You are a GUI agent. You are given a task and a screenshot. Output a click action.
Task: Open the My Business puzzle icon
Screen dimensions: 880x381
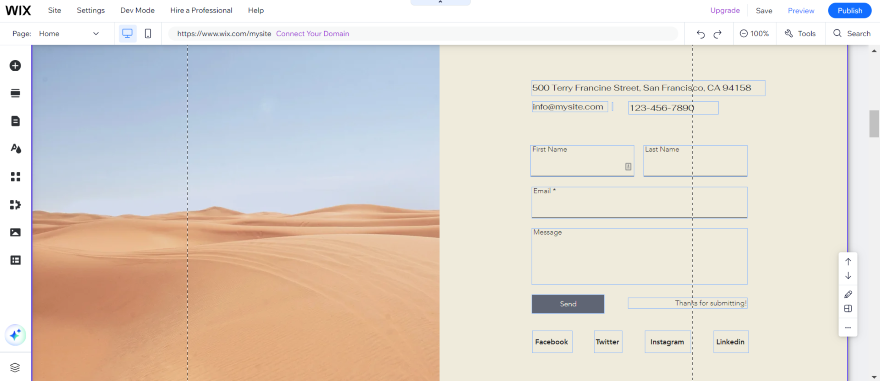click(15, 205)
